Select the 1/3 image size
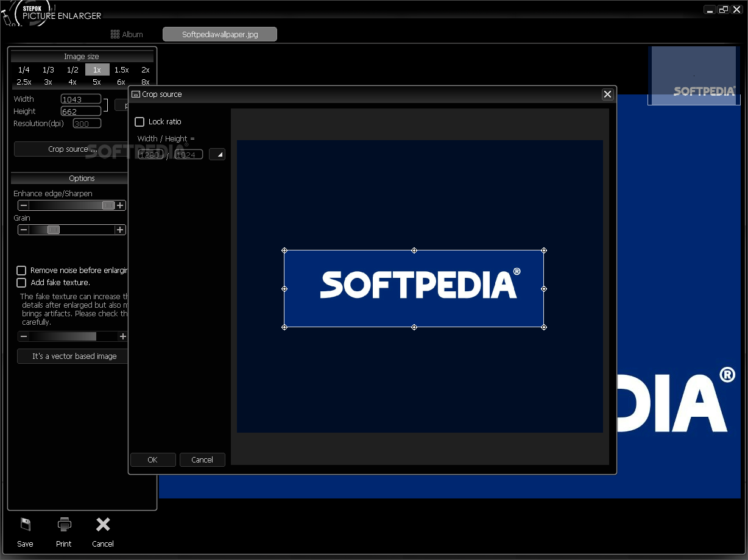Screen dimensions: 748x560 pos(49,69)
